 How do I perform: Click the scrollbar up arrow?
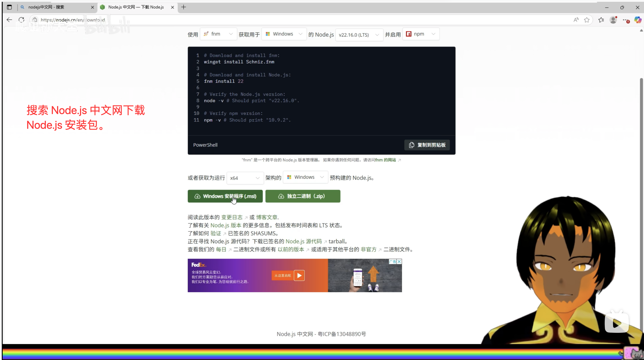(x=641, y=31)
